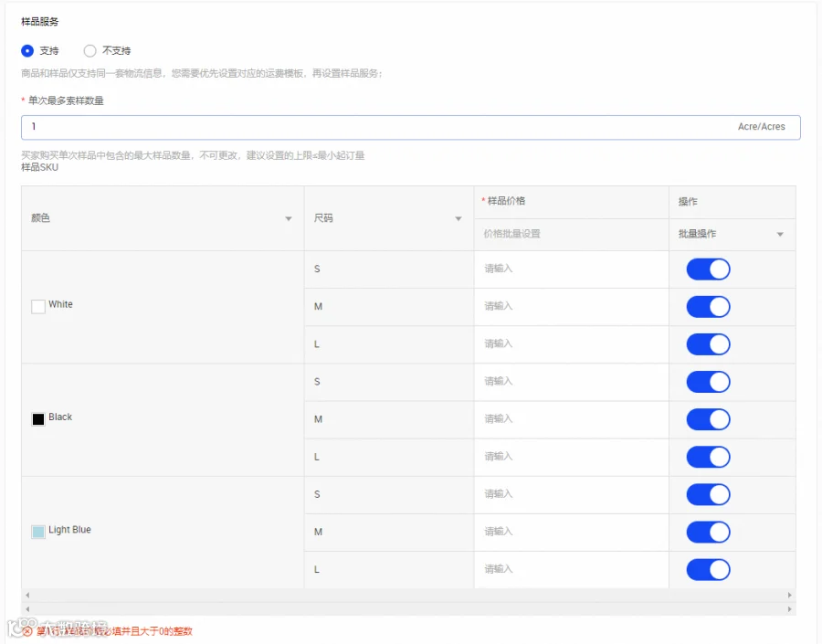
Task: Toggle the Black M sample switch
Action: (x=708, y=419)
